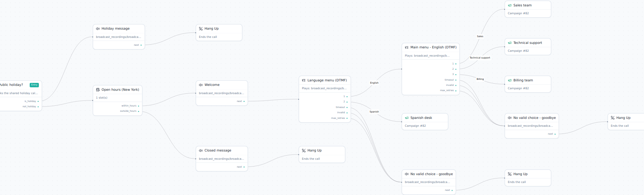Click Language menu max_retries port

[x=347, y=118]
